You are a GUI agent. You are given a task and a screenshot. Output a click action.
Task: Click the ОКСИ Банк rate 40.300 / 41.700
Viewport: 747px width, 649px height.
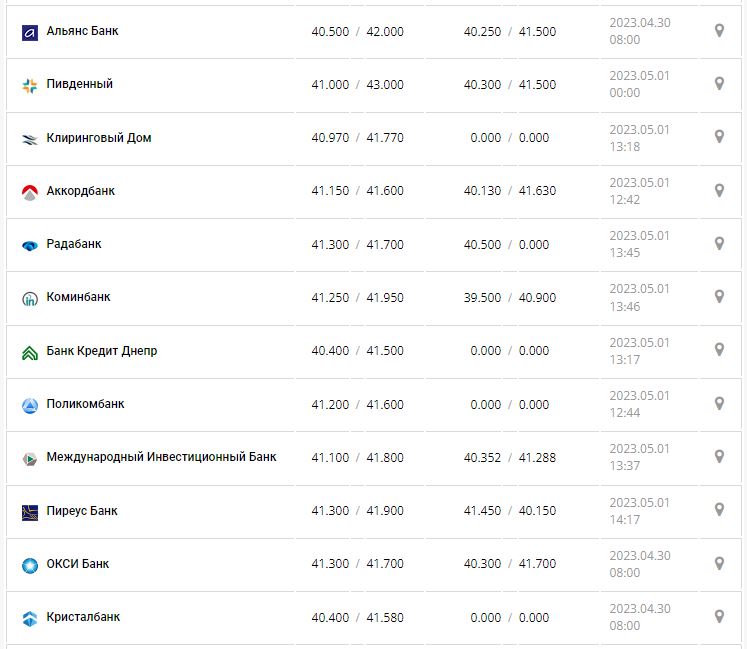(510, 564)
